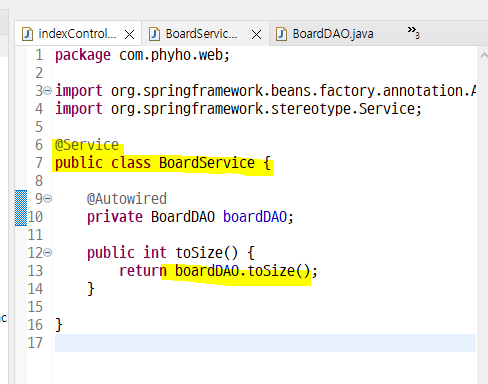Click the 'return' keyword on line 13
This screenshot has height=384, width=488.
[142, 271]
